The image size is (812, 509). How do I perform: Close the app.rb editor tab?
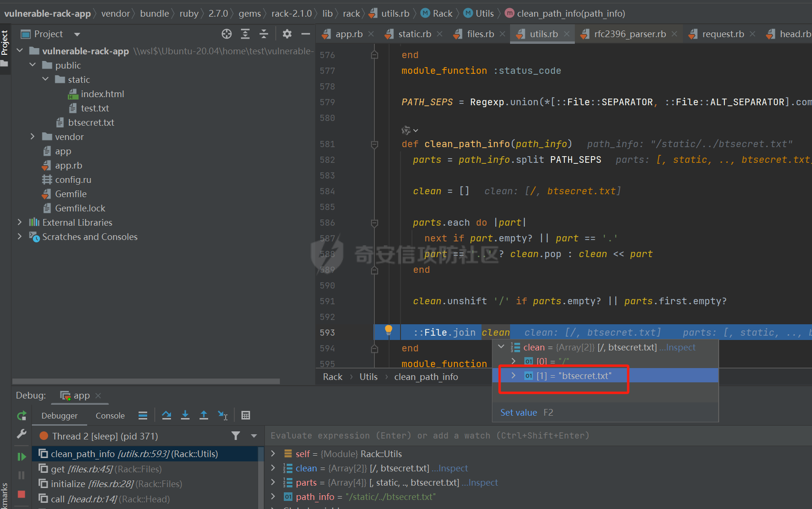(371, 34)
